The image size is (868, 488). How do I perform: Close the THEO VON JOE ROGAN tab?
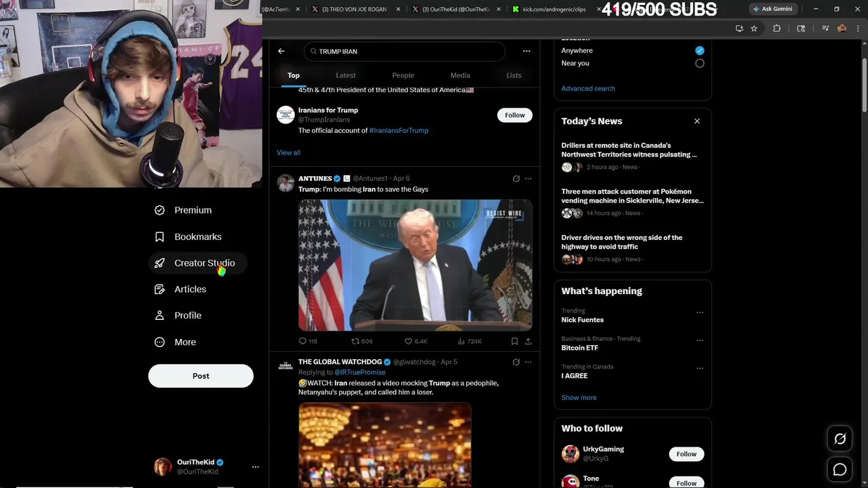click(398, 9)
